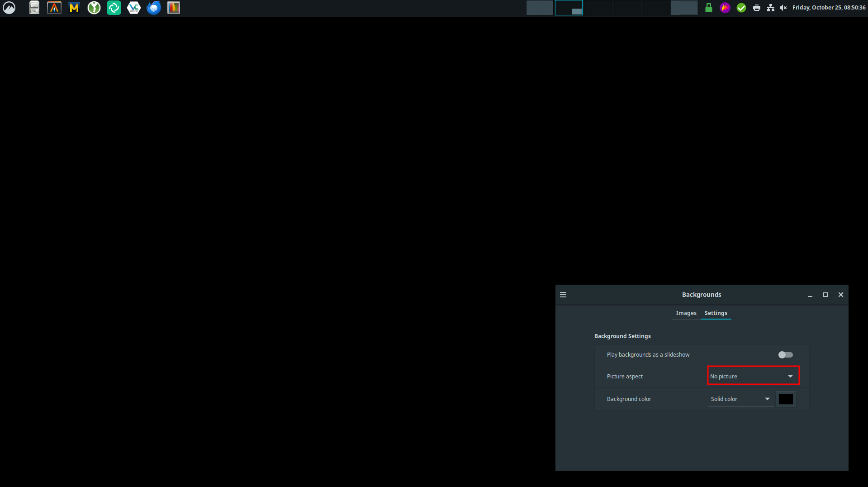This screenshot has height=487, width=868.
Task: Launch the KeePassXC key icon
Action: point(94,8)
